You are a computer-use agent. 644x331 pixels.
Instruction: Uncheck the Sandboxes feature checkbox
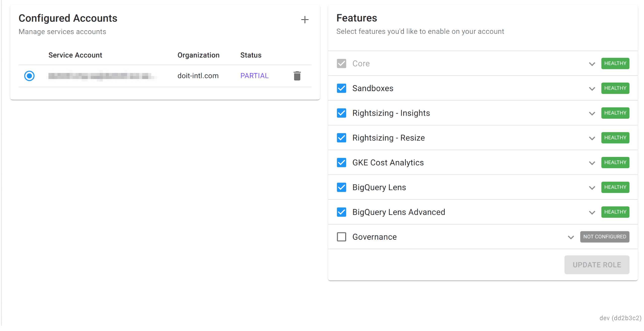coord(341,88)
